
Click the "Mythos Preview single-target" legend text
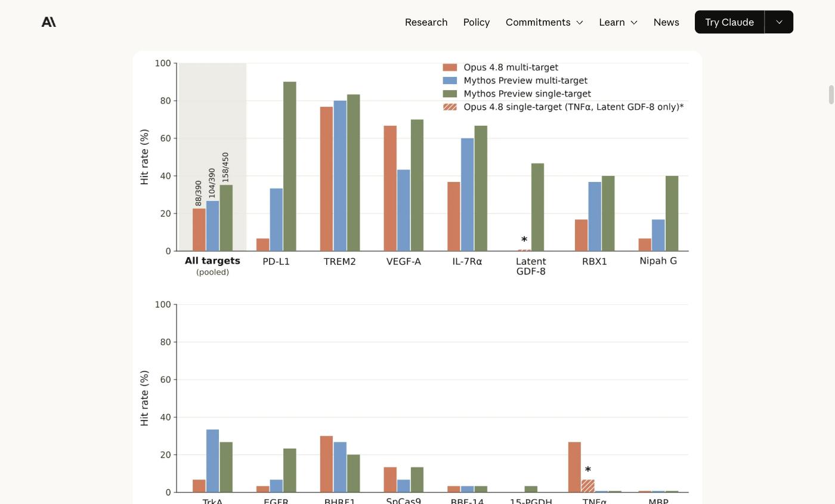tap(527, 94)
